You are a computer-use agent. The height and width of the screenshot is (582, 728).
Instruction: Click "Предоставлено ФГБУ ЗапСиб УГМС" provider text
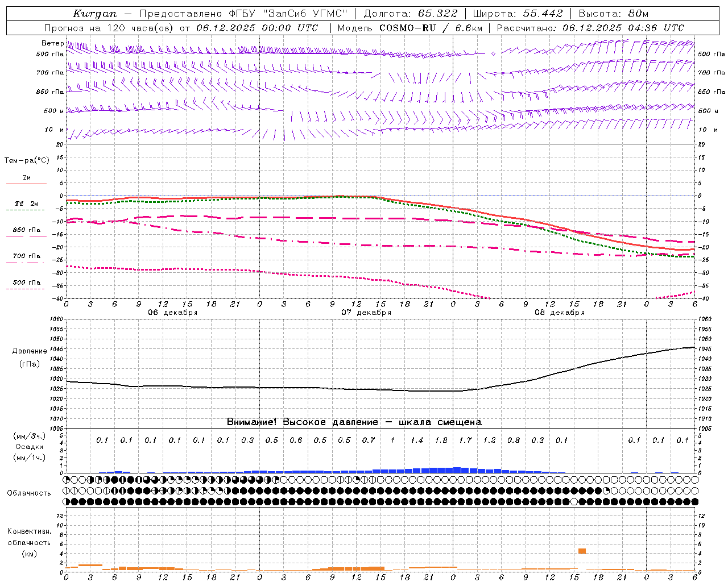(243, 14)
